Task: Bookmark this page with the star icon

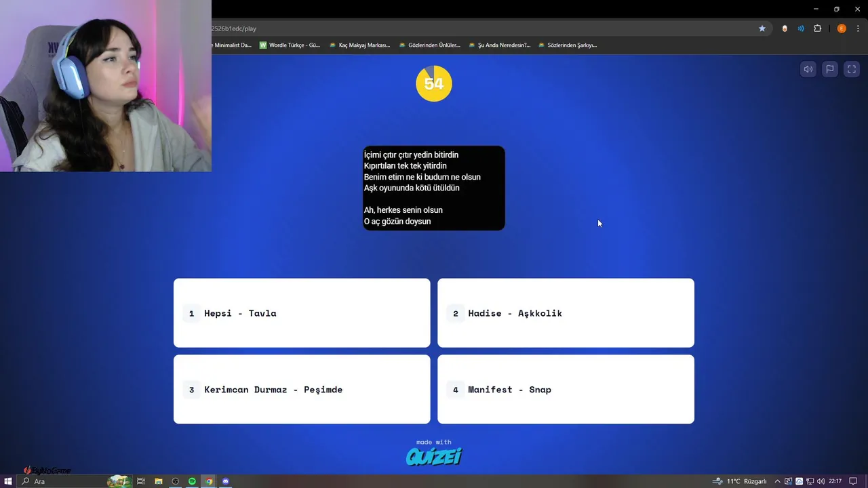Action: (762, 28)
